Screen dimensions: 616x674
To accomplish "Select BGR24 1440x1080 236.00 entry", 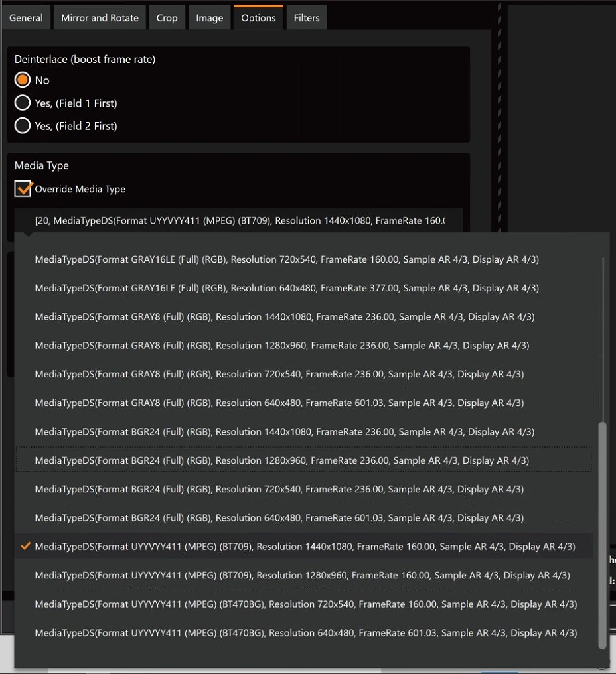I will pos(304,432).
